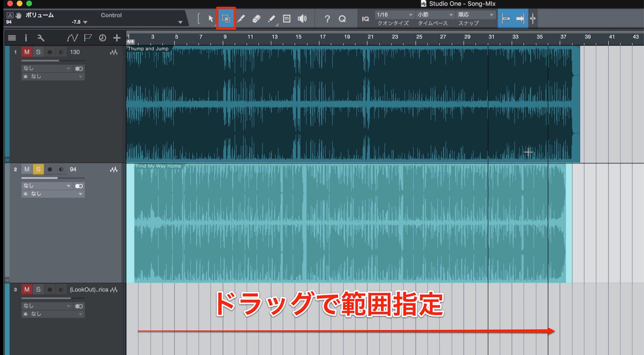The width and height of the screenshot is (644, 355).
Task: Select the Listen speaker tool
Action: 302,19
